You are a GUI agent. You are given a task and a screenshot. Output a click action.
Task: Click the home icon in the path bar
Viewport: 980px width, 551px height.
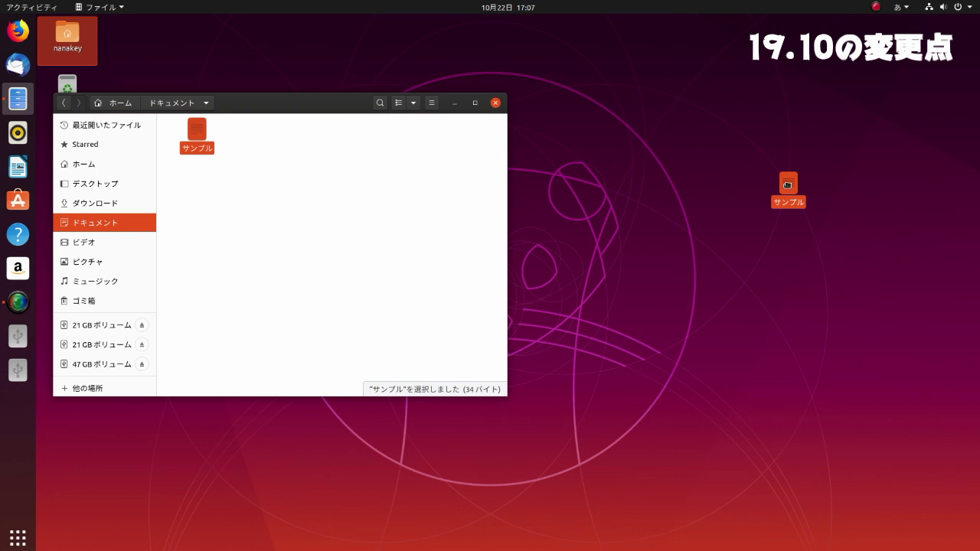click(98, 102)
